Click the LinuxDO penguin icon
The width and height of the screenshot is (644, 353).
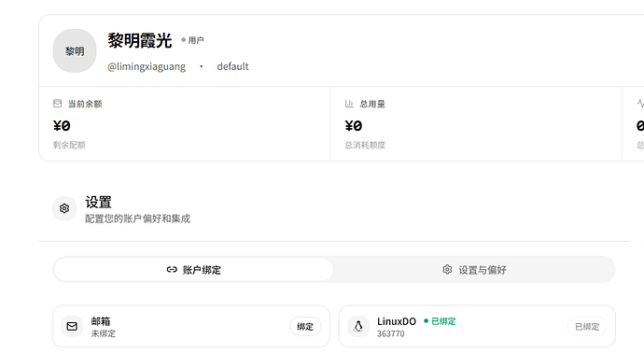[358, 326]
